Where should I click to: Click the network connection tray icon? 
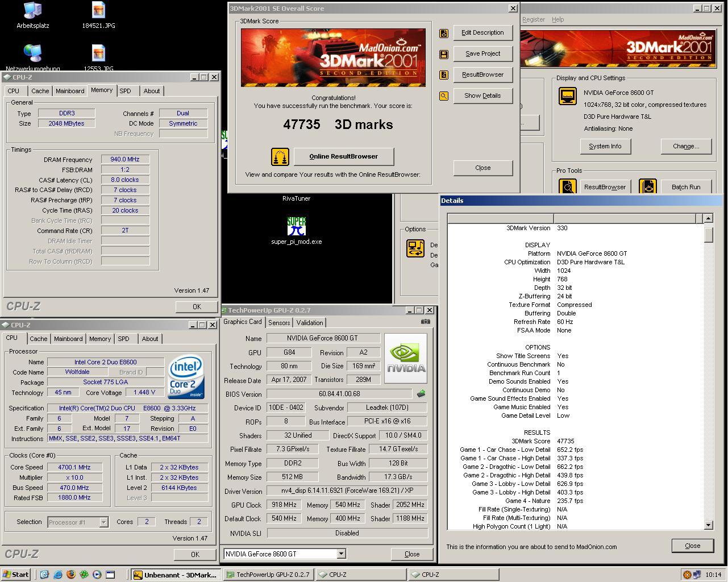[697, 575]
